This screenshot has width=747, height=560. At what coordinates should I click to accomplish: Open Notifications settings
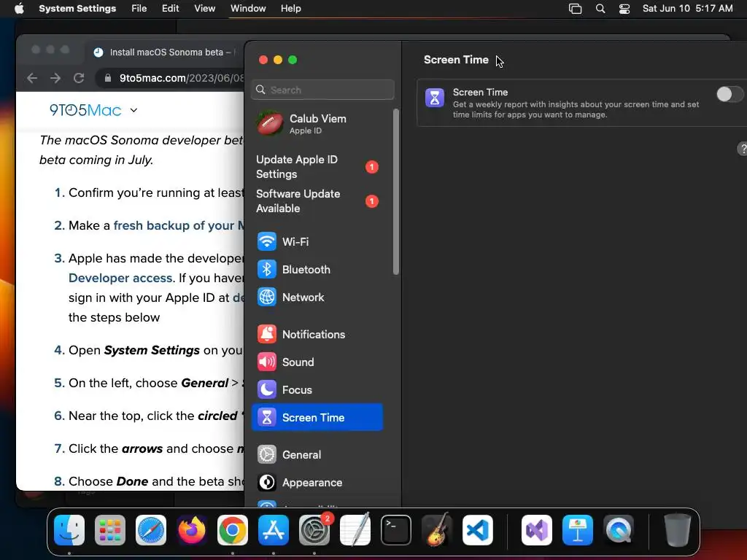pyautogui.click(x=317, y=334)
